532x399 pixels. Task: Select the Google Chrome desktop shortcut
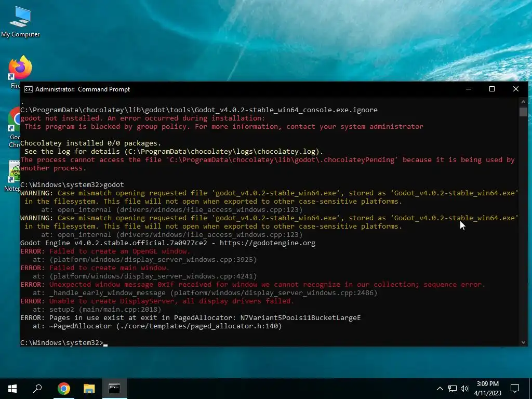click(14, 127)
